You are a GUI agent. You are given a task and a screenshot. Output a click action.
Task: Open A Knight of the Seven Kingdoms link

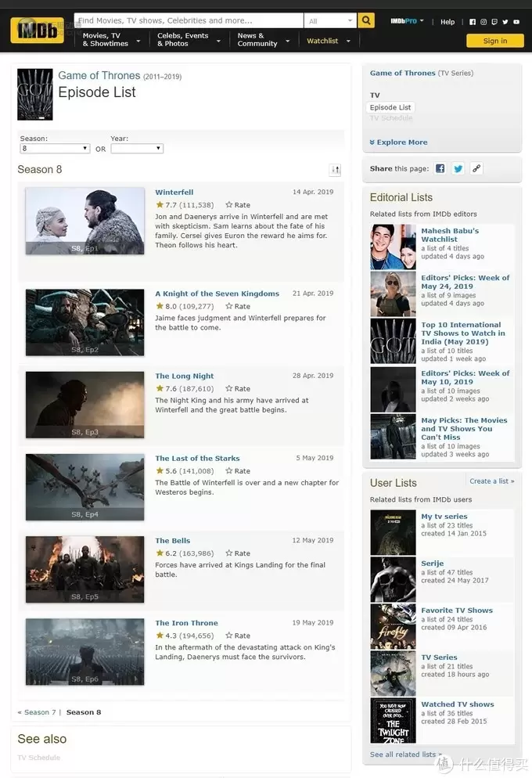217,294
